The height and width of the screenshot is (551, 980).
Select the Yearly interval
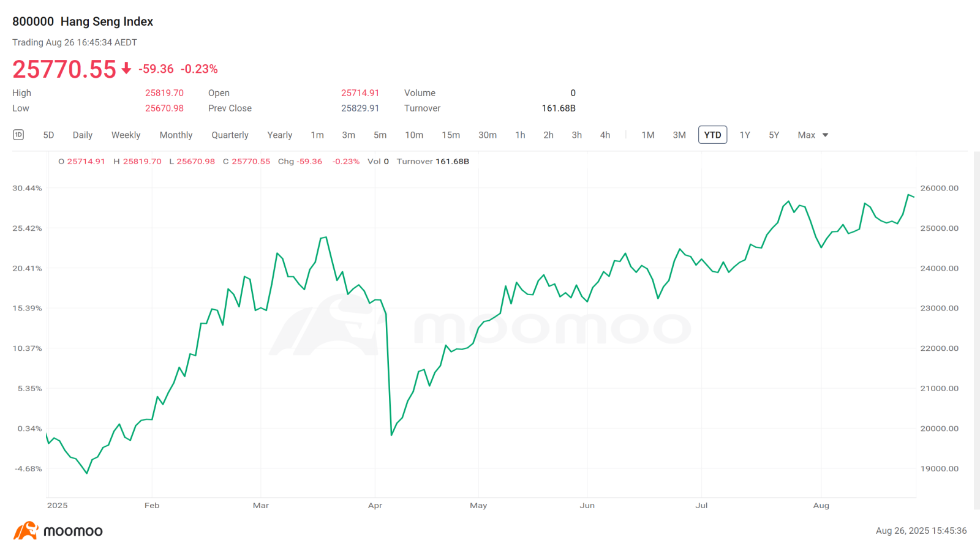tap(279, 135)
